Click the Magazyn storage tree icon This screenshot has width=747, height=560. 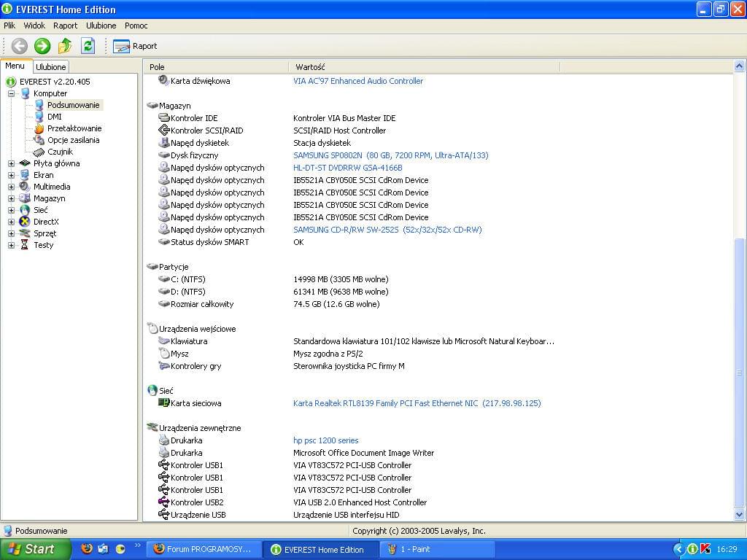(25, 198)
